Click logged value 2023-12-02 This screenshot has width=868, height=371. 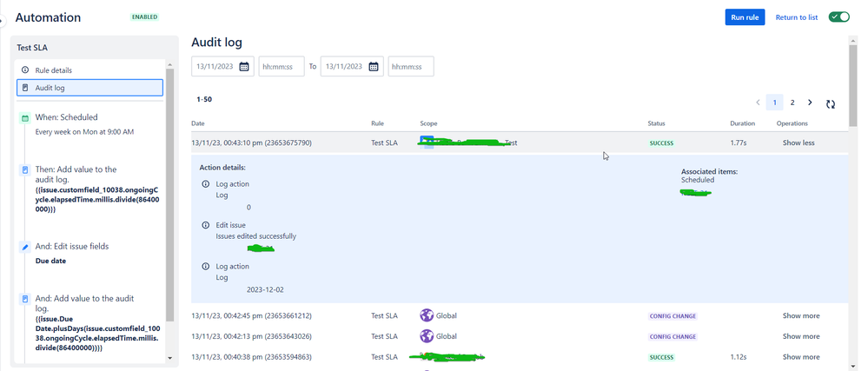(x=265, y=289)
